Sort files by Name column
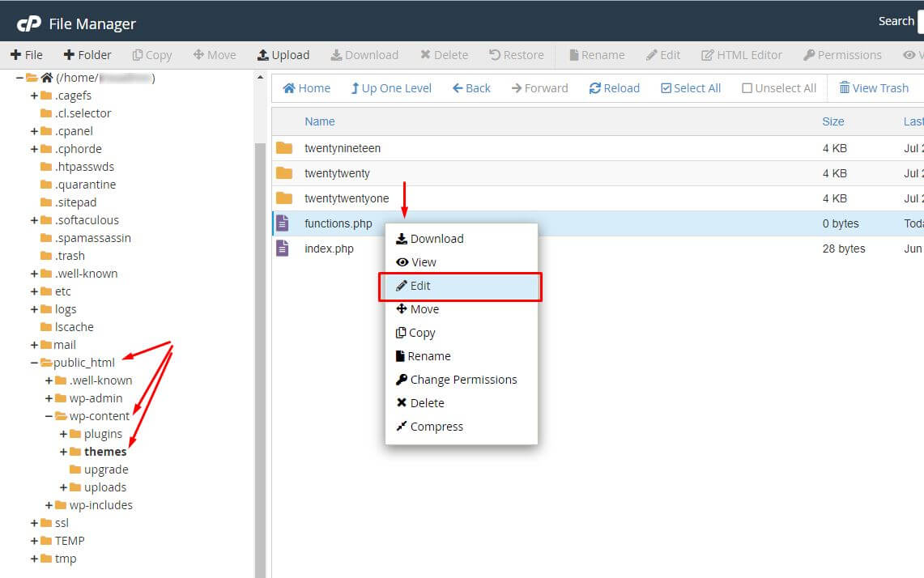The width and height of the screenshot is (924, 578). [x=319, y=121]
